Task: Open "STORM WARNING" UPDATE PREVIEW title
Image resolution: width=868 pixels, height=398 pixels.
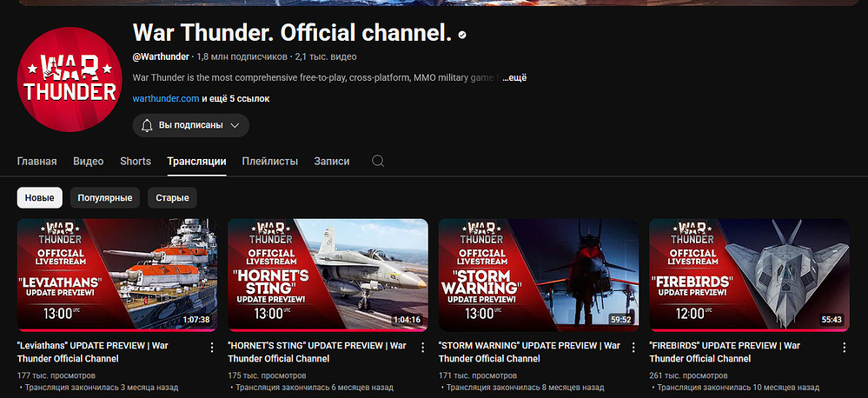Action: (529, 352)
